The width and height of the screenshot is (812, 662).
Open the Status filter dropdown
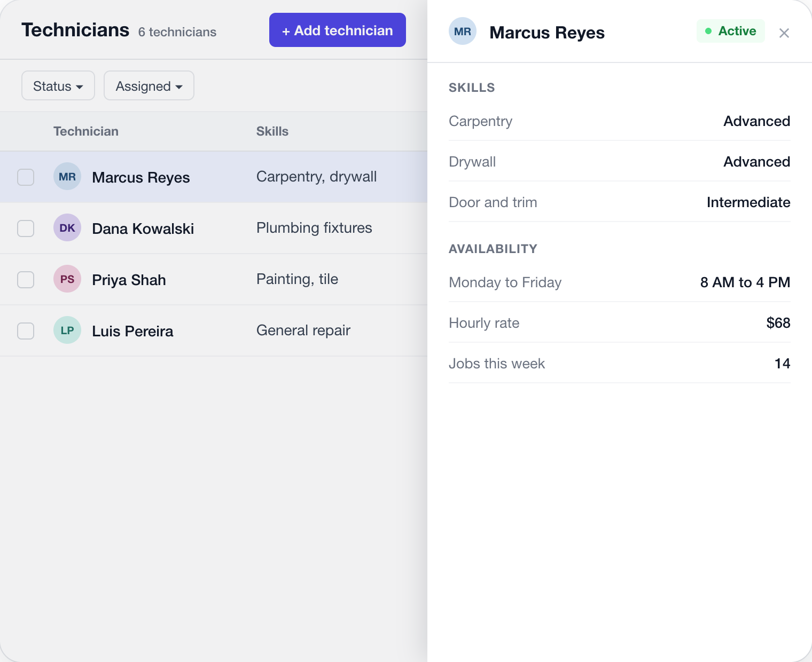pyautogui.click(x=58, y=85)
